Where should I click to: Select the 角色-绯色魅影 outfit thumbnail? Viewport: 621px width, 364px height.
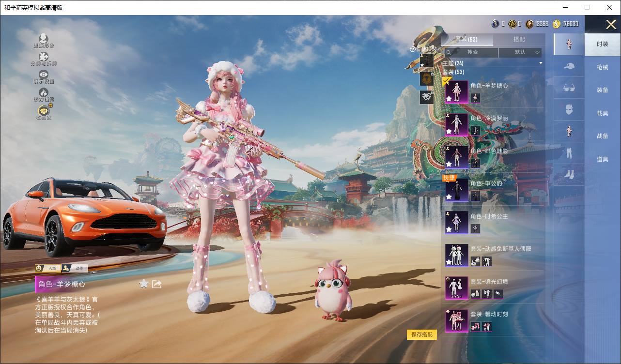click(x=456, y=157)
